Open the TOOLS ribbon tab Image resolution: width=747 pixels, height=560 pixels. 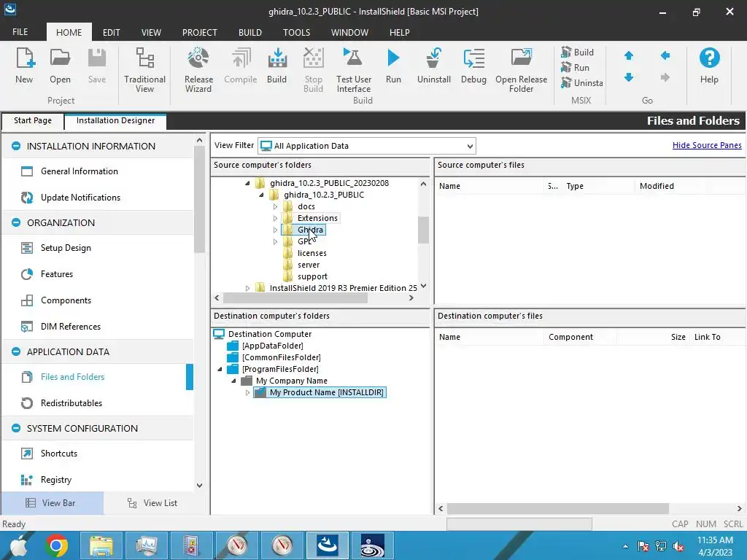pyautogui.click(x=296, y=32)
